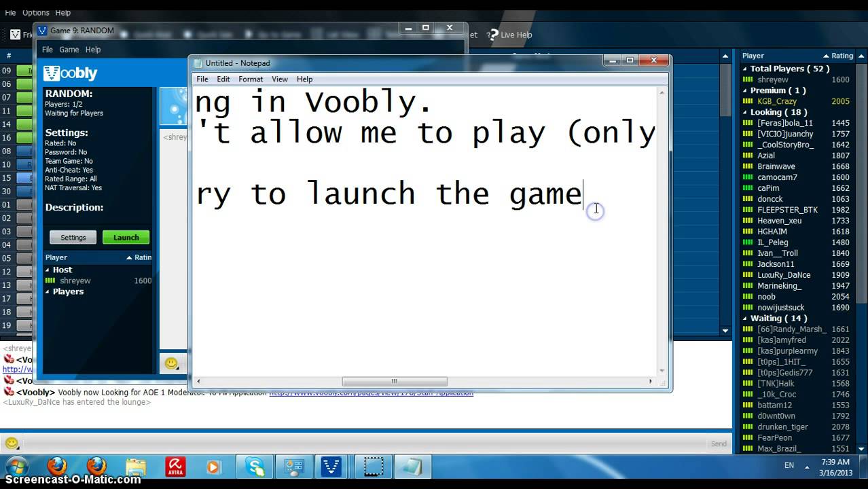Open the Game menu in the game room window
The height and width of the screenshot is (489, 868).
pyautogui.click(x=69, y=50)
